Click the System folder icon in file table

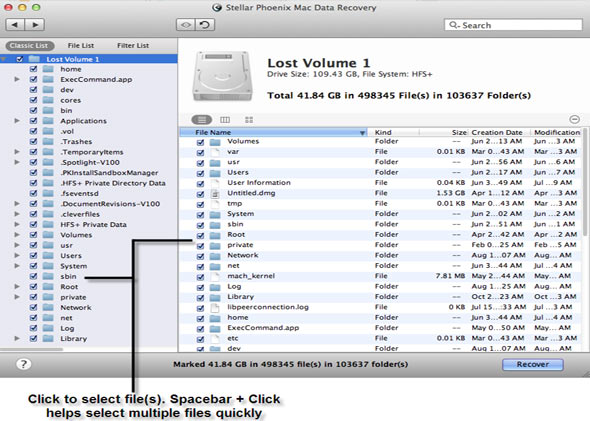click(x=215, y=214)
